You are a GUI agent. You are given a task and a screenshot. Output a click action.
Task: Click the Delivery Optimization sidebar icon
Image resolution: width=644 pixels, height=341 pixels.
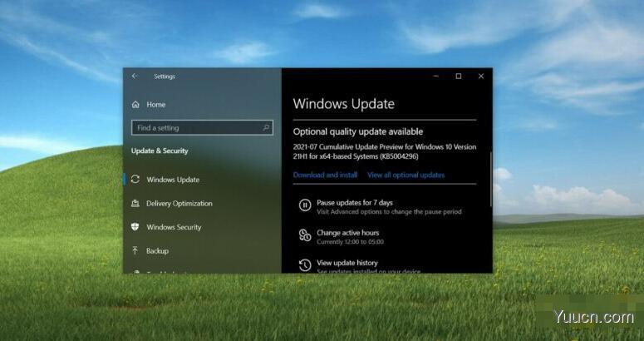click(135, 203)
